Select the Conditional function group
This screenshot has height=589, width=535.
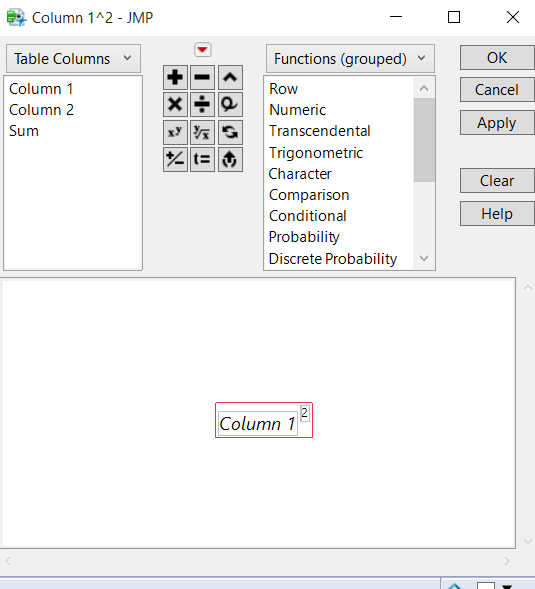[x=308, y=216]
